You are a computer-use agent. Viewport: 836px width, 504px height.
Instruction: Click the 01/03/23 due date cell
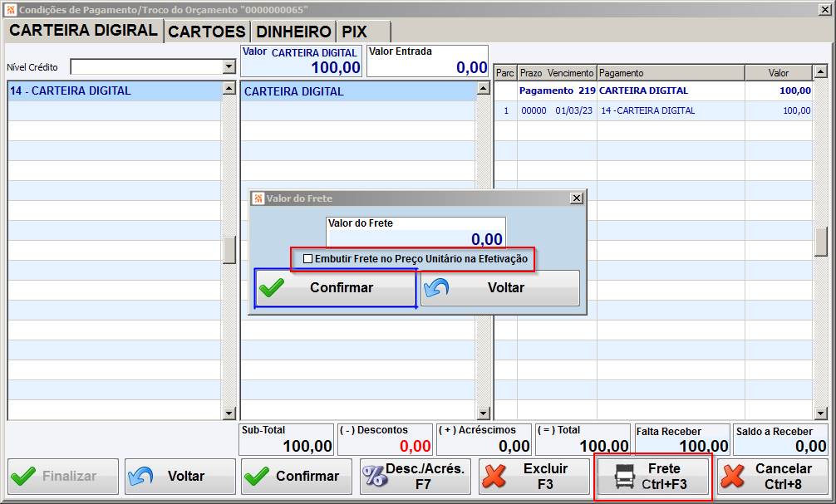click(x=573, y=110)
